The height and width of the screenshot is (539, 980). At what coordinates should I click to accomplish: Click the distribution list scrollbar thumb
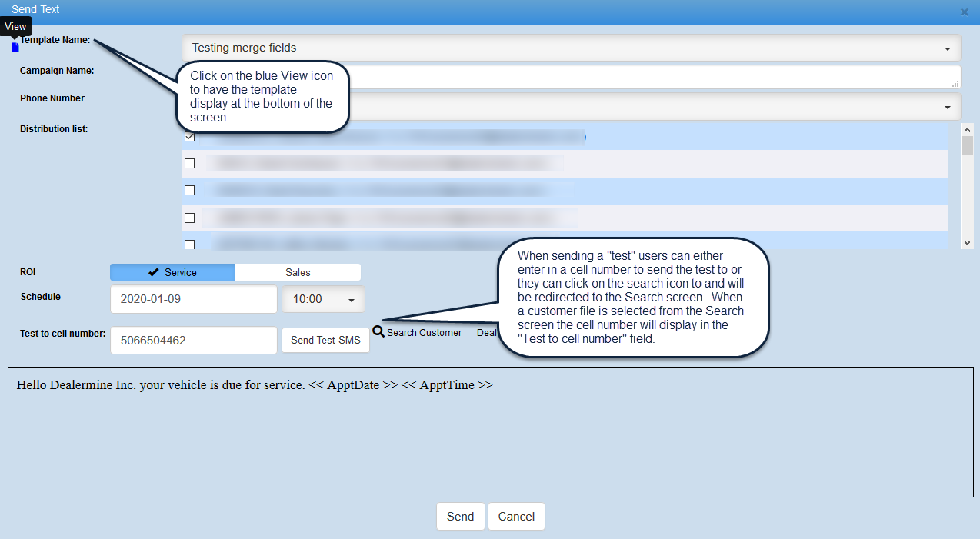point(968,146)
